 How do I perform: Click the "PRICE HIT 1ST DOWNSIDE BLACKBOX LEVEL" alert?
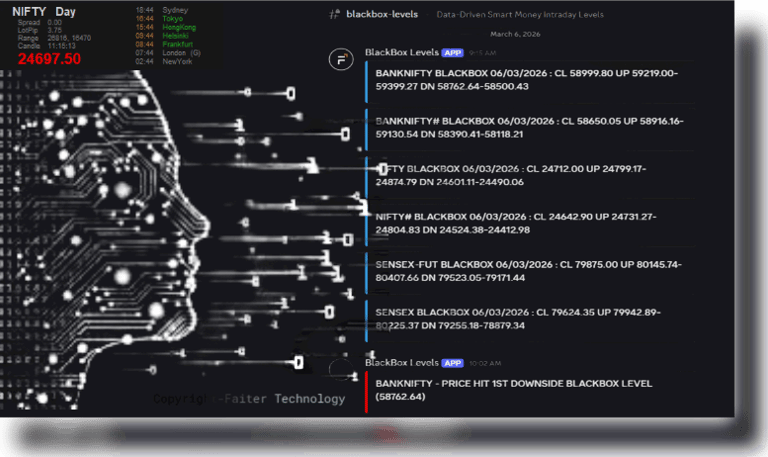tap(514, 390)
